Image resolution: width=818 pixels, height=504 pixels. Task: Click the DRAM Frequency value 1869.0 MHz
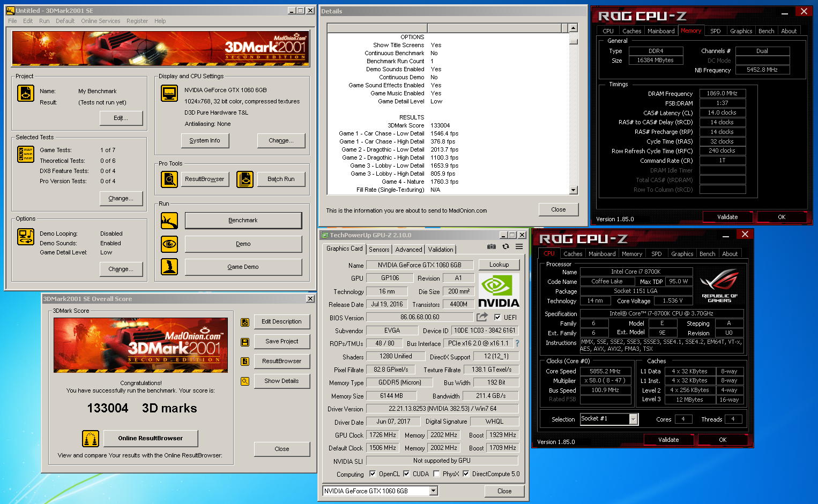pos(722,93)
